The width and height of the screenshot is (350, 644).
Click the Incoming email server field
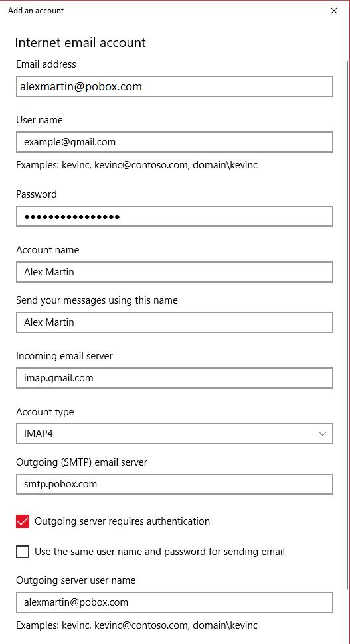(175, 378)
